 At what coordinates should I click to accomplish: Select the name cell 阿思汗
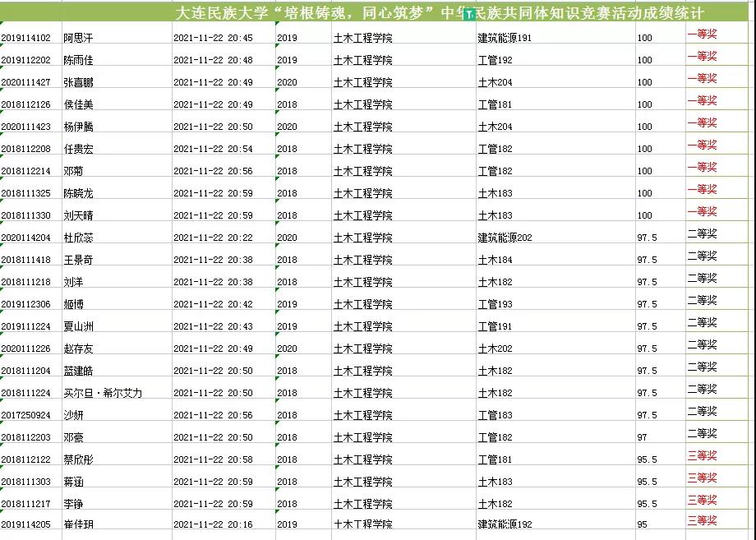coord(78,38)
